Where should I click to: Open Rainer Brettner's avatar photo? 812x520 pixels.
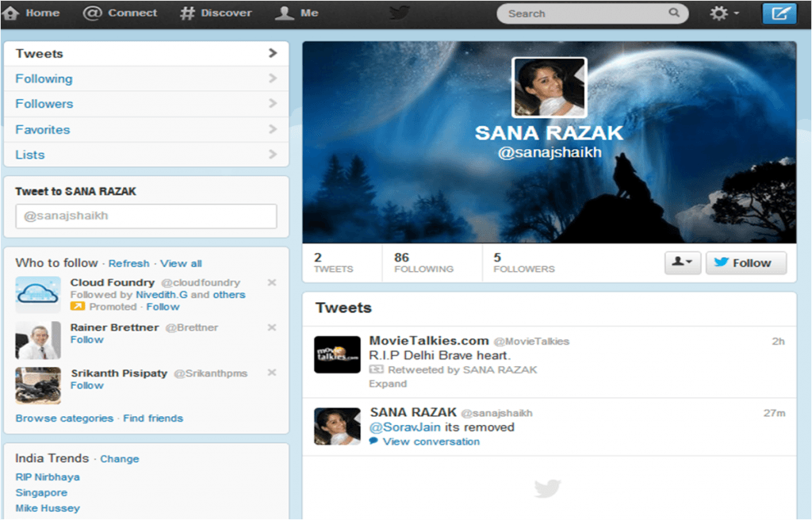tap(38, 340)
